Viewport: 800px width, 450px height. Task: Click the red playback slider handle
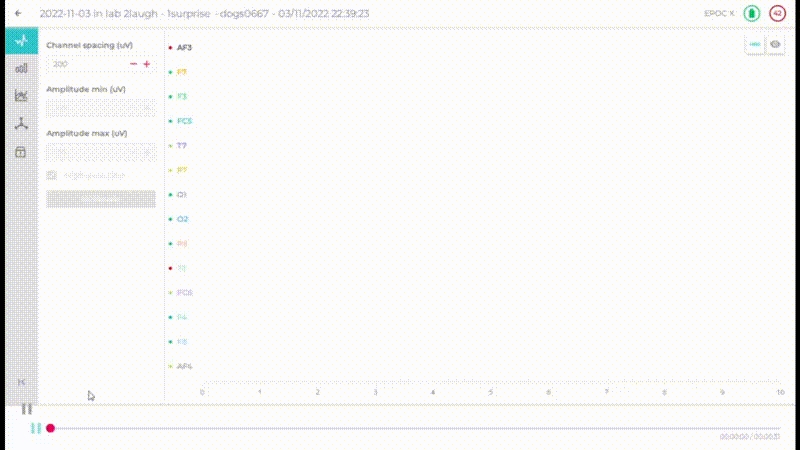point(50,428)
